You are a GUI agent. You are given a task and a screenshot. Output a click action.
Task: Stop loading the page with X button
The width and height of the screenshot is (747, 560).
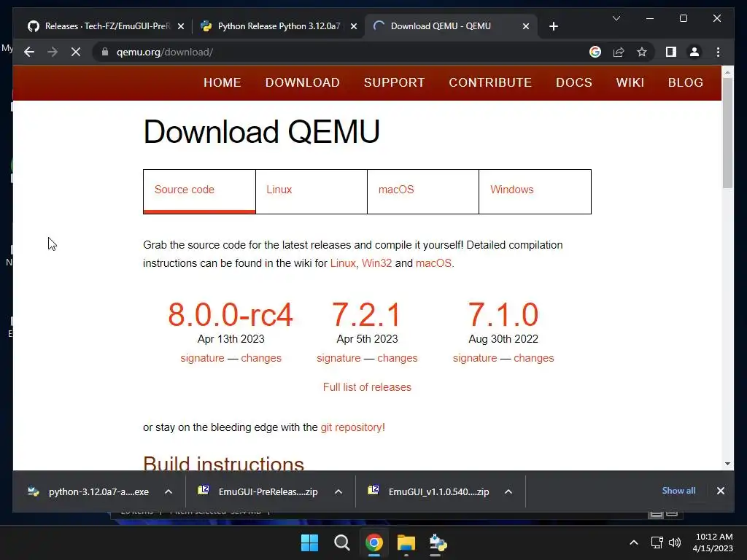(x=76, y=52)
